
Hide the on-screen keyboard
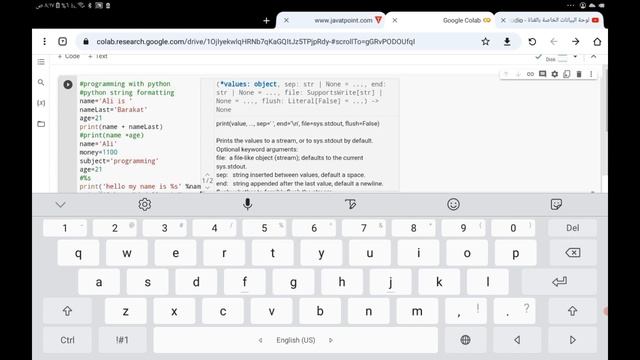60,204
